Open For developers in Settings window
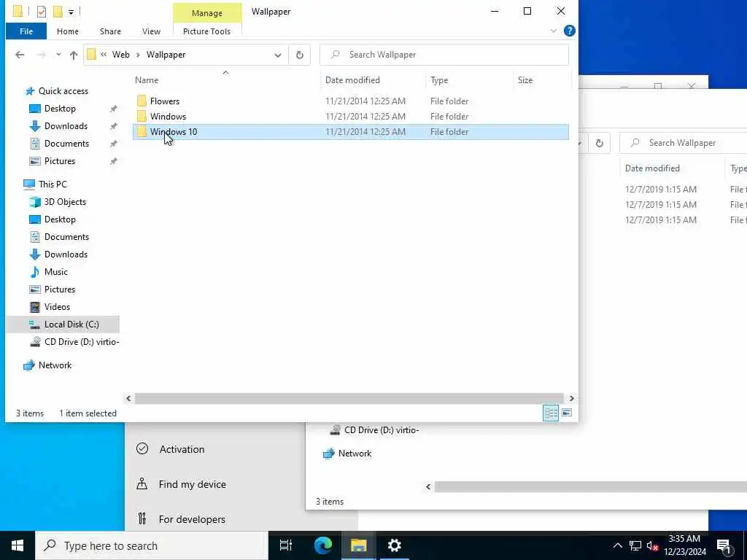 [192, 519]
